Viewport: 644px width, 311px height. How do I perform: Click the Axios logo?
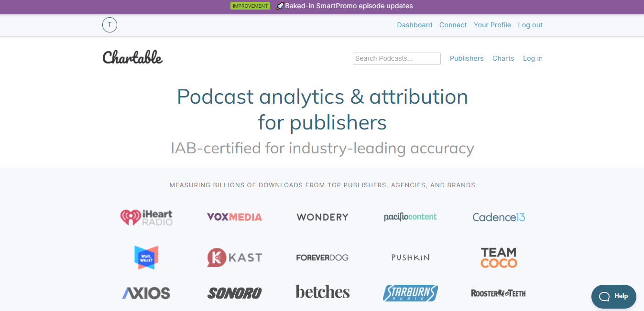[146, 293]
